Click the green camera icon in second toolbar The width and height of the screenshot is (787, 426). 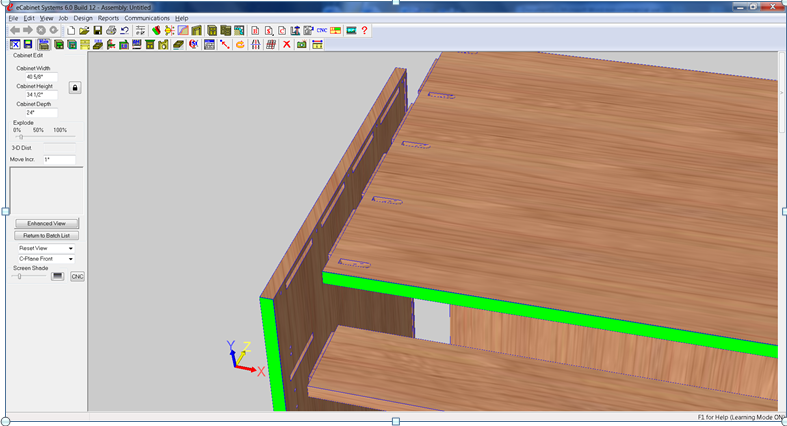coord(301,45)
